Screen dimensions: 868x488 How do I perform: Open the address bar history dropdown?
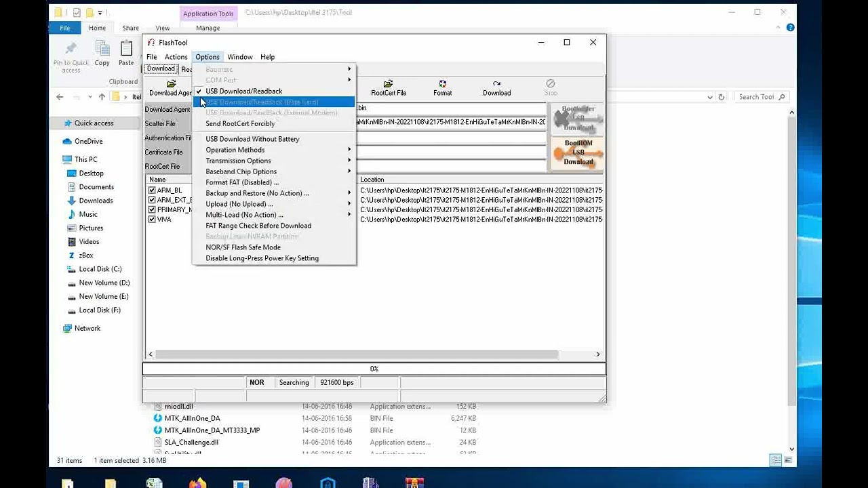[x=710, y=97]
